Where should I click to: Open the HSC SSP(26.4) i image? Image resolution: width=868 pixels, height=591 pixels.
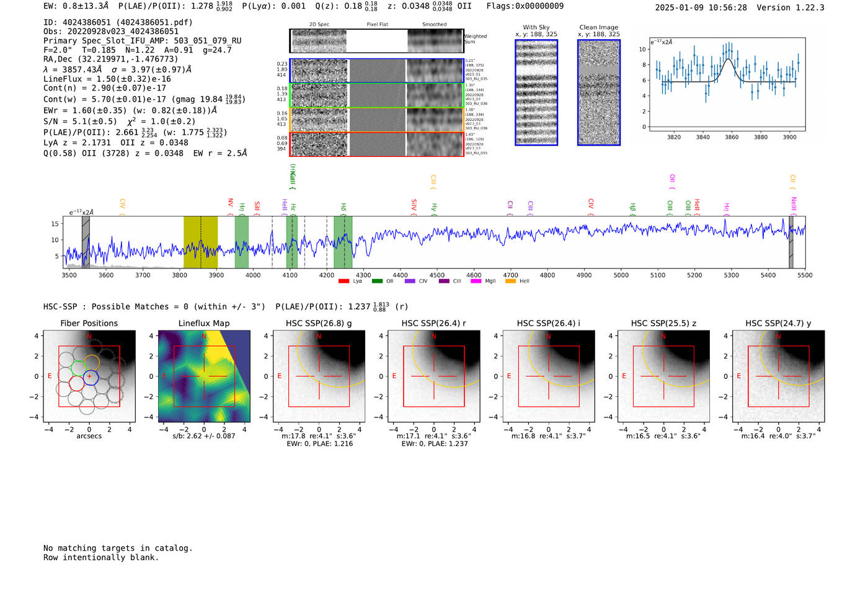coord(549,376)
